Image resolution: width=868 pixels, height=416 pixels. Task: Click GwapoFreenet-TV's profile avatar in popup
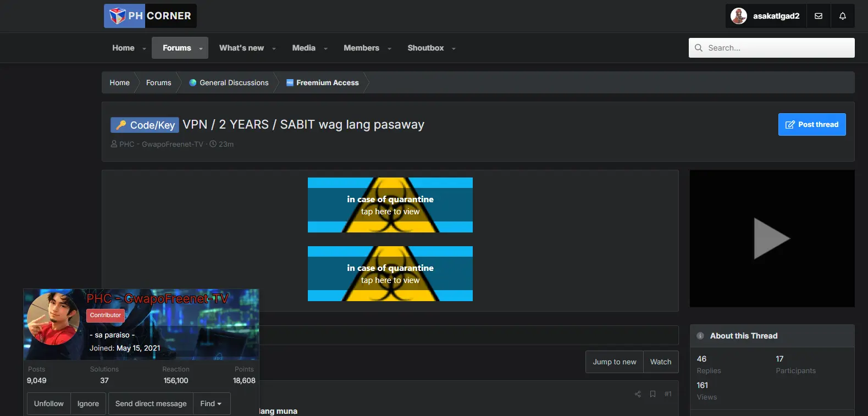pyautogui.click(x=53, y=319)
